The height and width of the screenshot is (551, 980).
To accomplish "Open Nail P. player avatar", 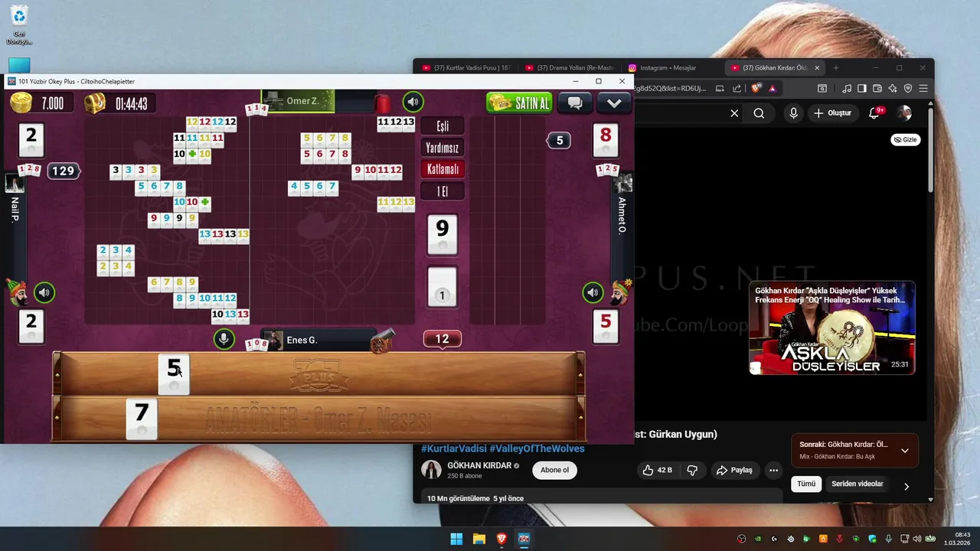I will point(15,184).
